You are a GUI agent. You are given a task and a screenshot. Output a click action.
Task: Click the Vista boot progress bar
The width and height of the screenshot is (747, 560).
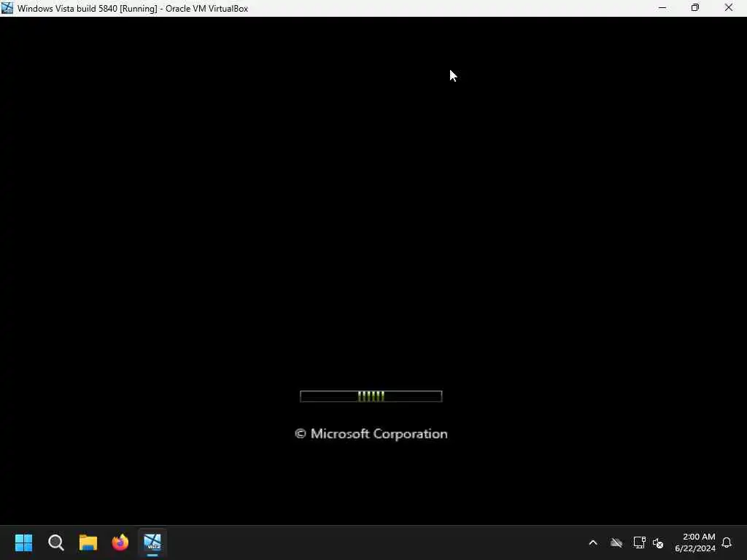click(371, 396)
